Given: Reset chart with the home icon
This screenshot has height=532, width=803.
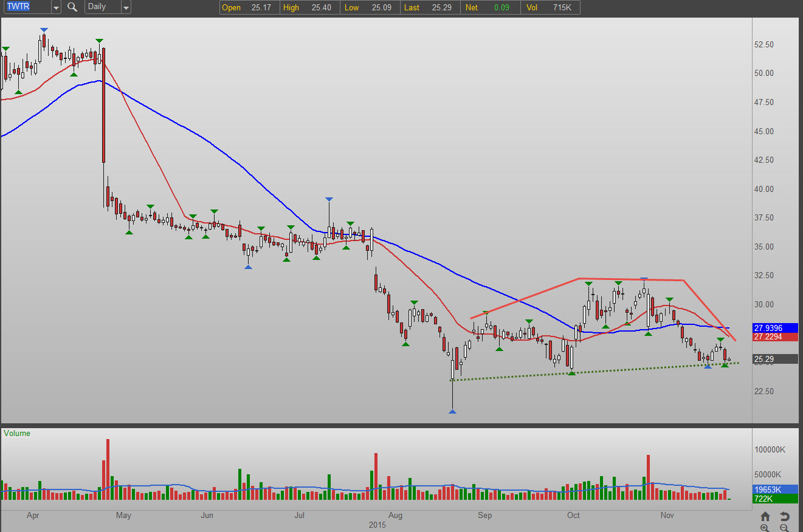Looking at the screenshot, I should click(x=765, y=516).
